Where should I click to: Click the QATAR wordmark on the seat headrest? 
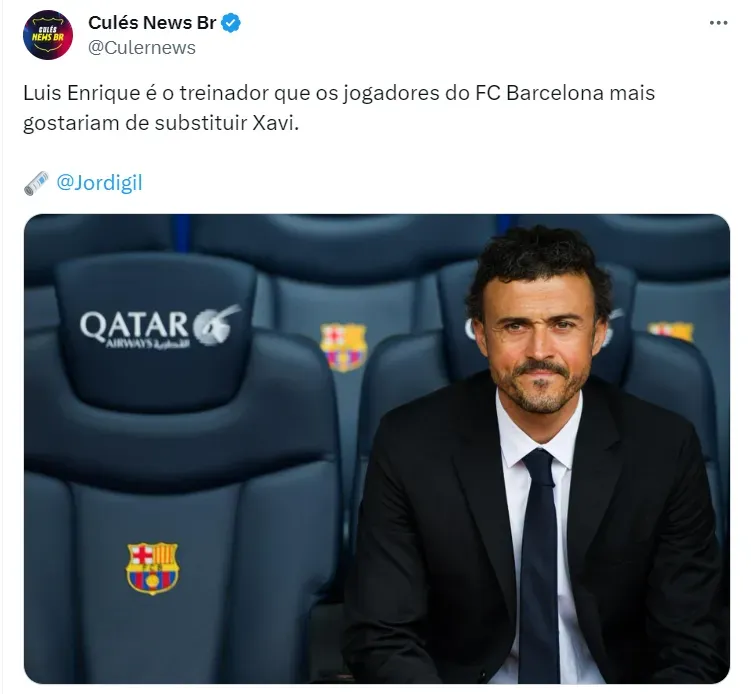pos(135,326)
